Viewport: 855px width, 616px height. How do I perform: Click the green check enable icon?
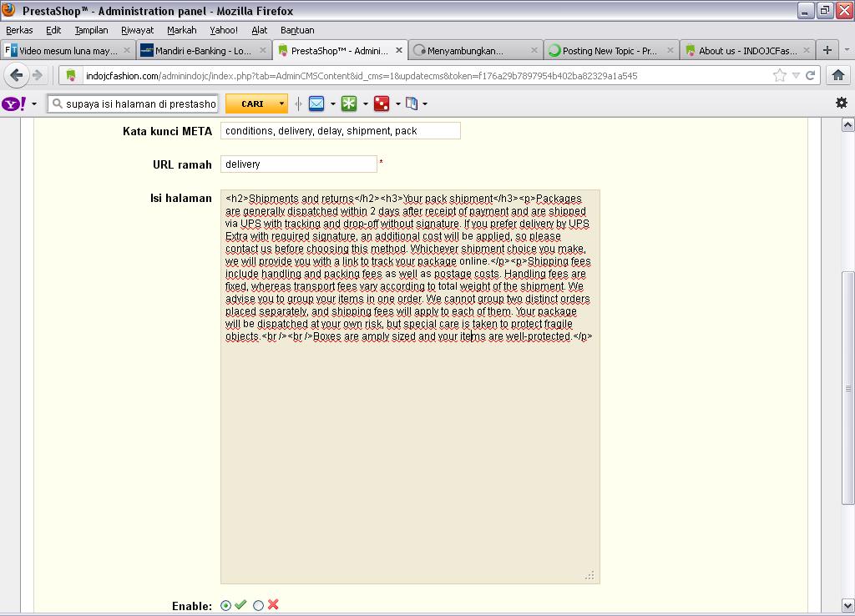coord(241,604)
